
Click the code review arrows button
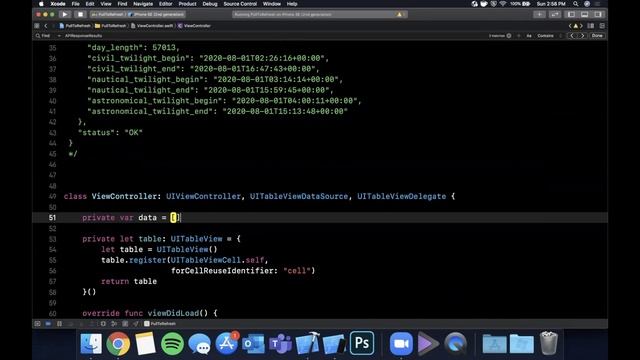tap(555, 14)
